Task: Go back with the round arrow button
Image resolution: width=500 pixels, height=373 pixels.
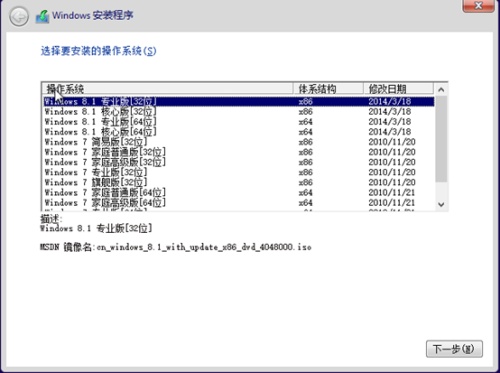Action: (x=19, y=16)
